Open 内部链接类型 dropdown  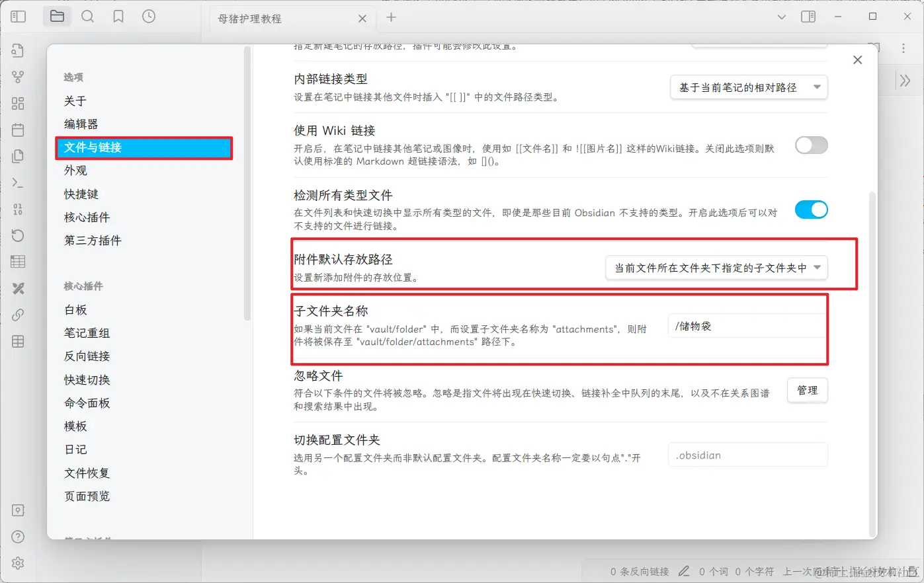tap(749, 87)
